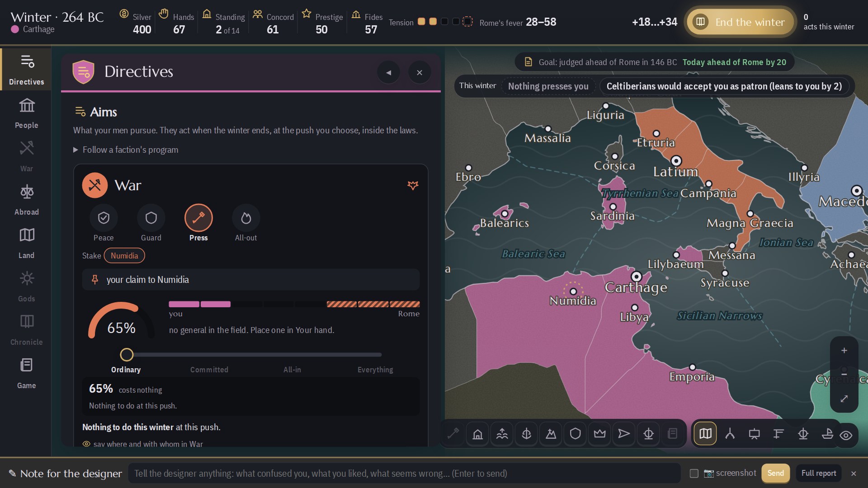This screenshot has height=488, width=868.
Task: Send the designer note
Action: pos(775,473)
